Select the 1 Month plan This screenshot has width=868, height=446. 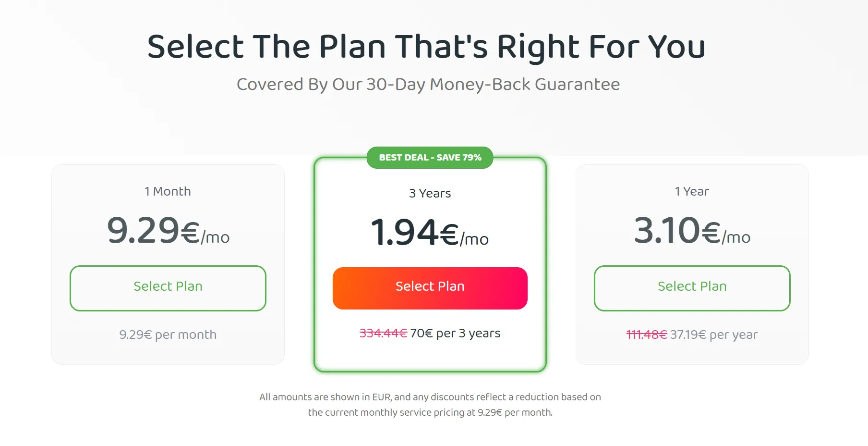pyautogui.click(x=168, y=288)
